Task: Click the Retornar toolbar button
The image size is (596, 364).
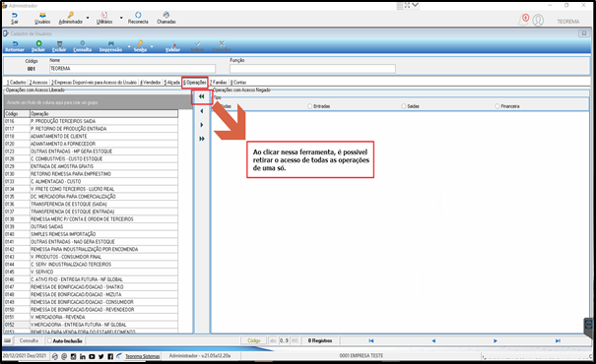Action: pos(15,46)
